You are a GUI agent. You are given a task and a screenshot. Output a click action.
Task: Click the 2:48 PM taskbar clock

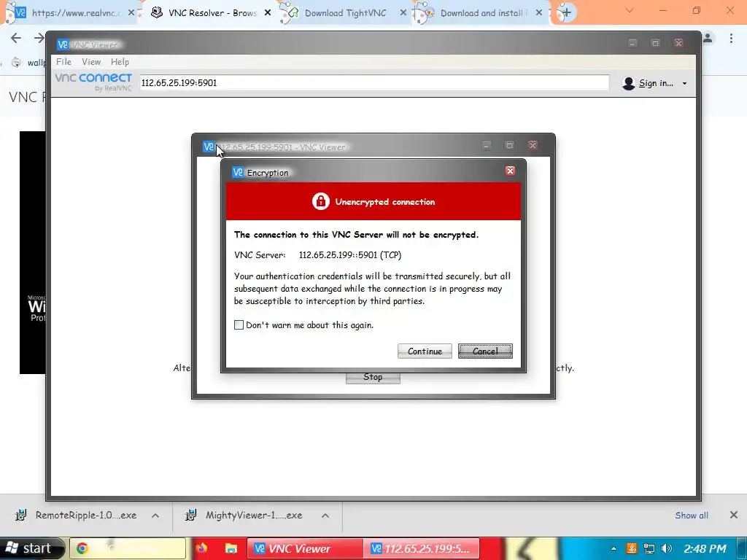pos(705,548)
